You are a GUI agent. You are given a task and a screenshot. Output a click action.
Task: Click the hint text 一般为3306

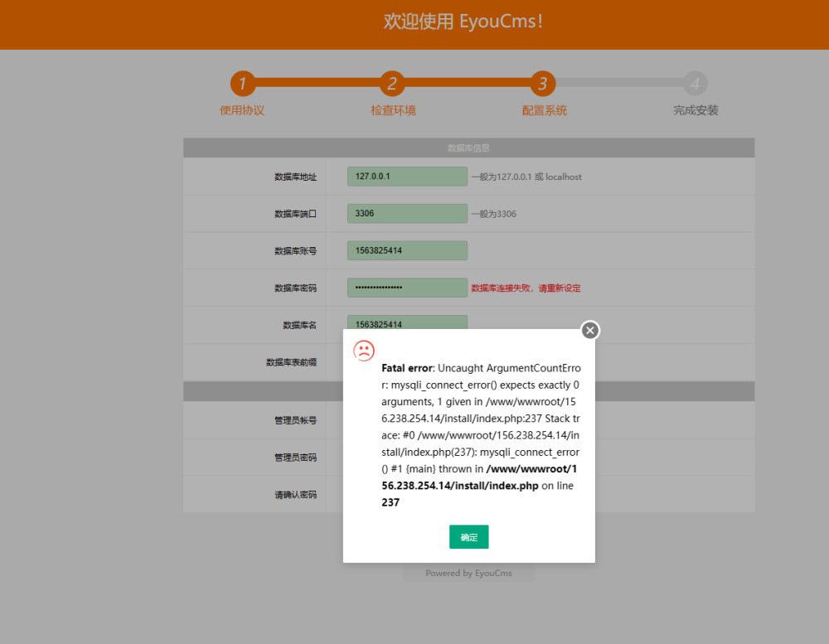point(494,214)
